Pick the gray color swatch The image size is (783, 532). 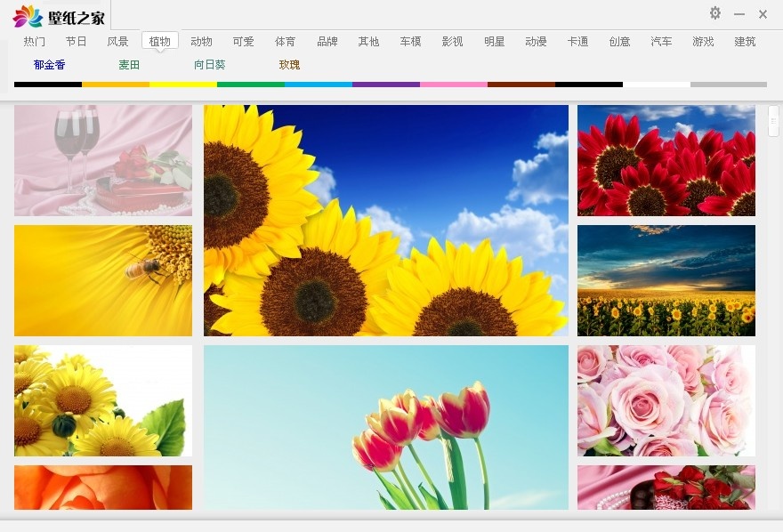[729, 85]
